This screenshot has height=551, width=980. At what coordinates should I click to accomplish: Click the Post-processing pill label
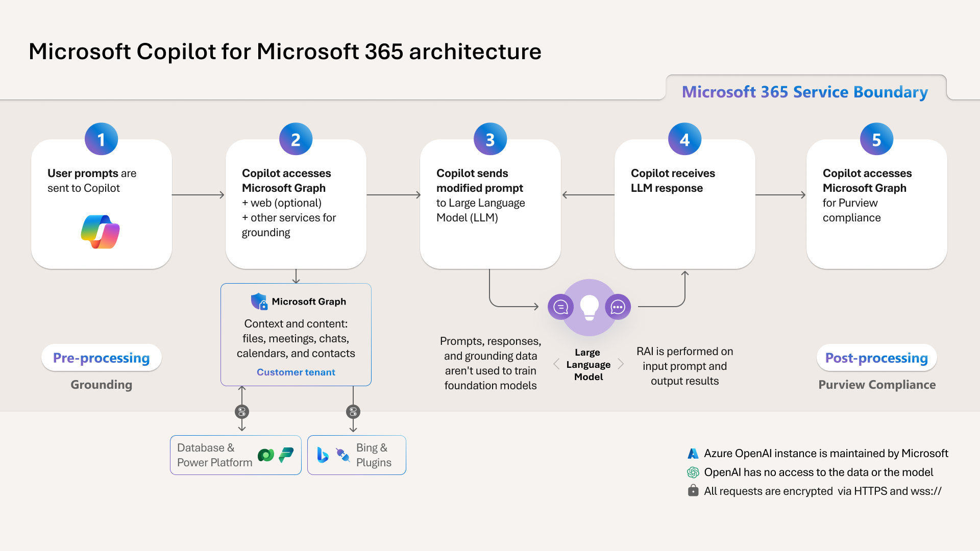(x=876, y=358)
